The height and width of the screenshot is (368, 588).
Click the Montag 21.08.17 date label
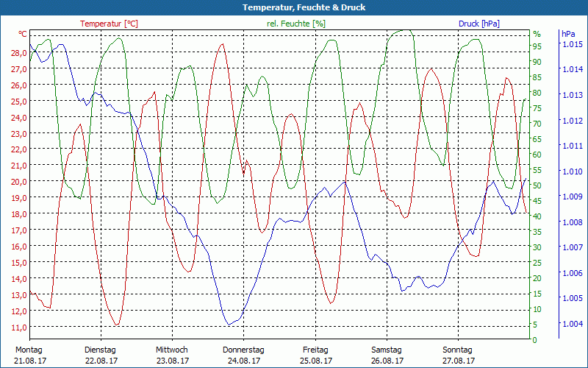29,355
